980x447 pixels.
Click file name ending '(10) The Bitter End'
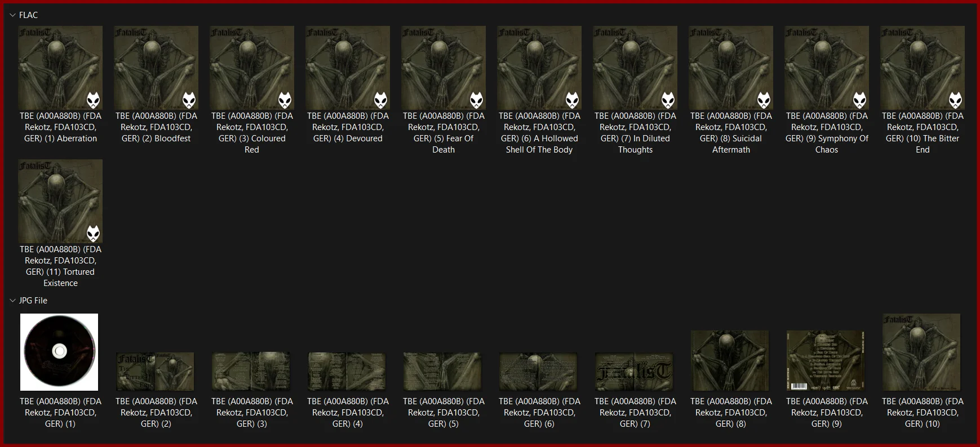[923, 133]
